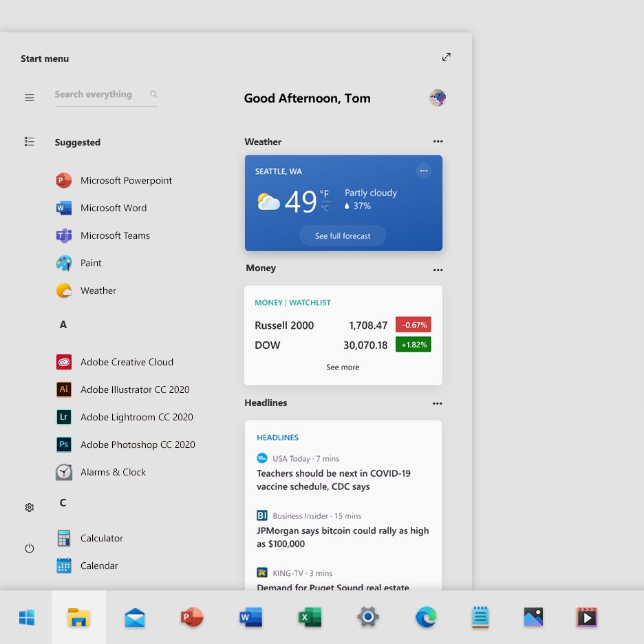Open Settings gear in Start menu sidebar
644x644 pixels.
click(29, 508)
